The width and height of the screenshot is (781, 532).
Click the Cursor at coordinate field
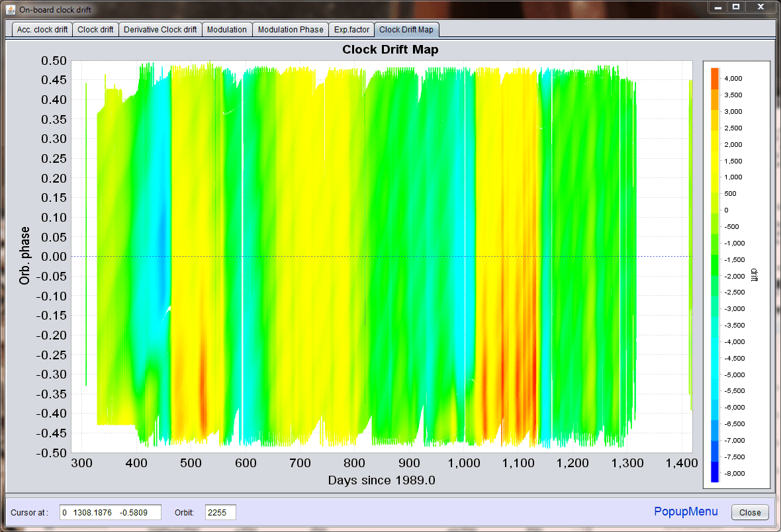(x=110, y=511)
